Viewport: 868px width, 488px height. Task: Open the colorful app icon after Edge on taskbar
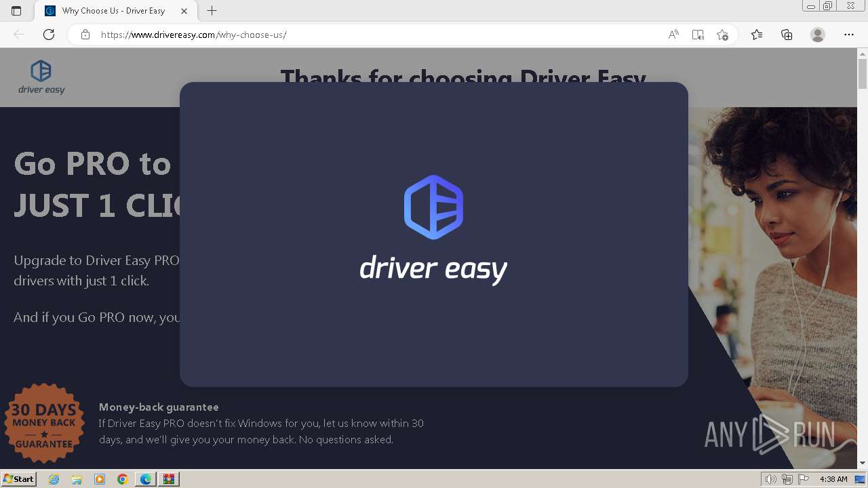[x=169, y=479]
